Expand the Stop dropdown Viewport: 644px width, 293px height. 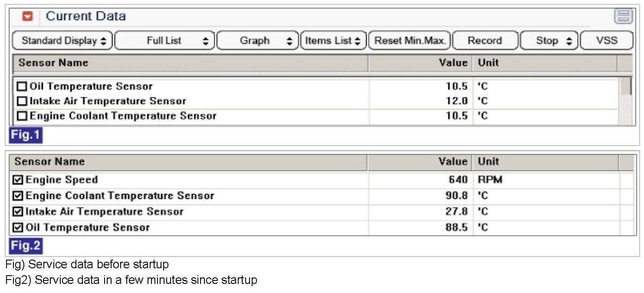click(x=549, y=41)
